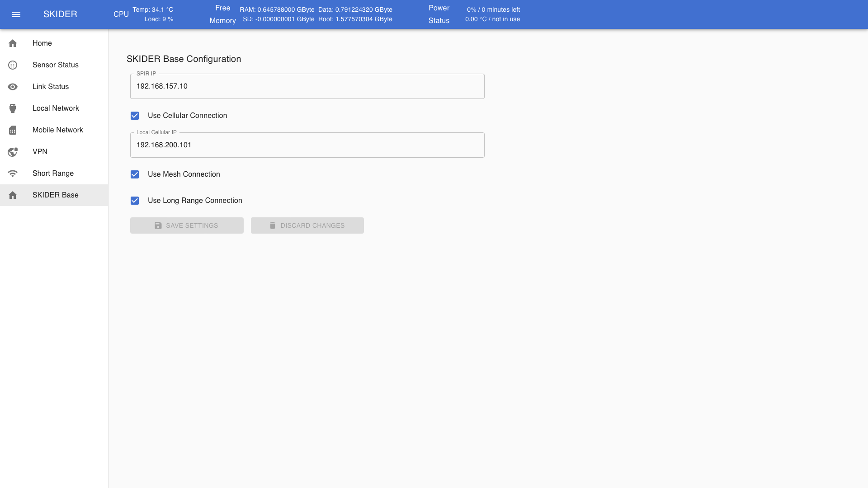Click the CPU Temp 34.1 °C reading
868x488 pixels.
click(153, 9)
